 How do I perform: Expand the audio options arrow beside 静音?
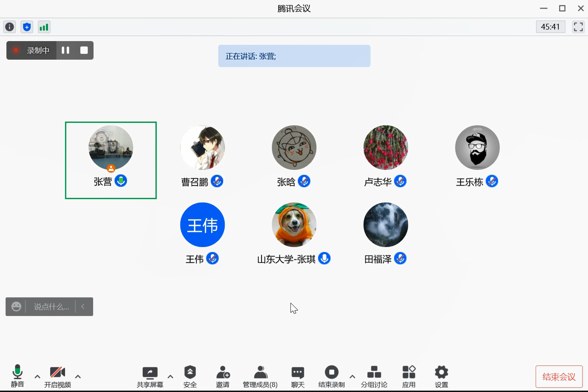37,377
